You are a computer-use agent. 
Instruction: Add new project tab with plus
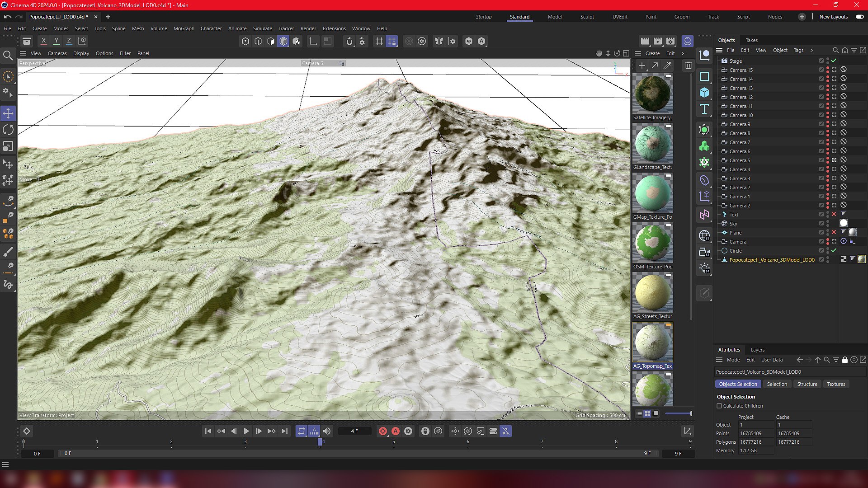(108, 17)
